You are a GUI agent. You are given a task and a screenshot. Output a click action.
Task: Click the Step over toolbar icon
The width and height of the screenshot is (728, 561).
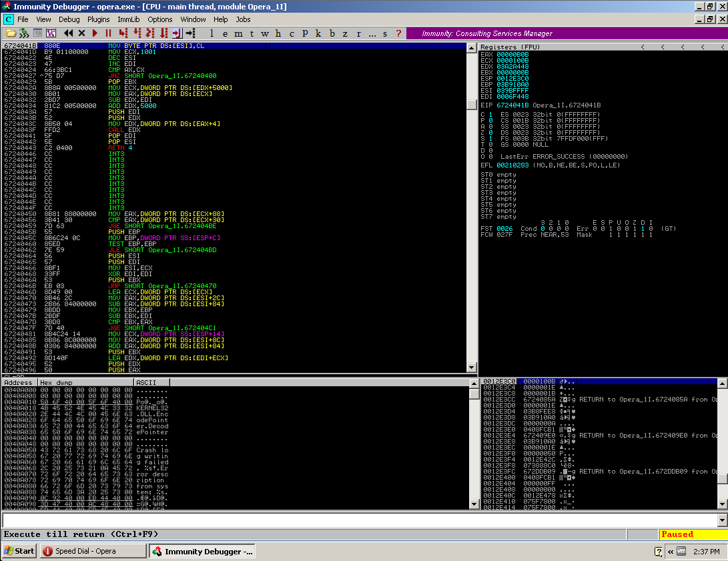pos(137,33)
